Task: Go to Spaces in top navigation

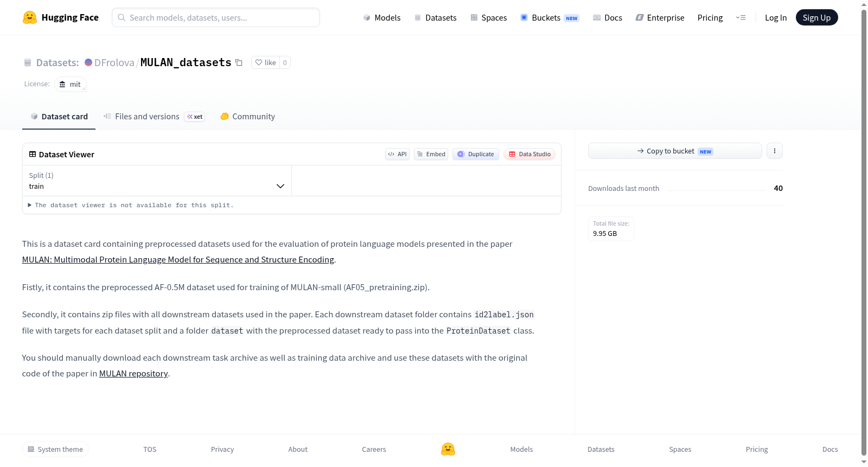Action: [488, 17]
